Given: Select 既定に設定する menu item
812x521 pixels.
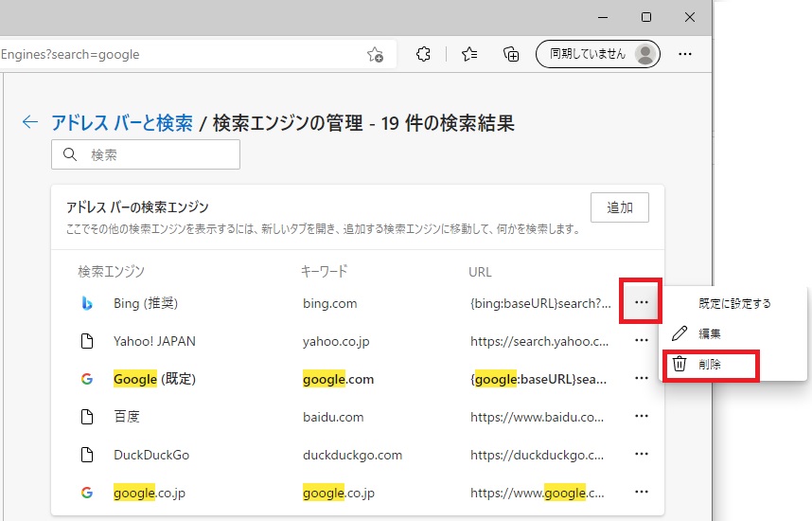Looking at the screenshot, I should tap(733, 304).
